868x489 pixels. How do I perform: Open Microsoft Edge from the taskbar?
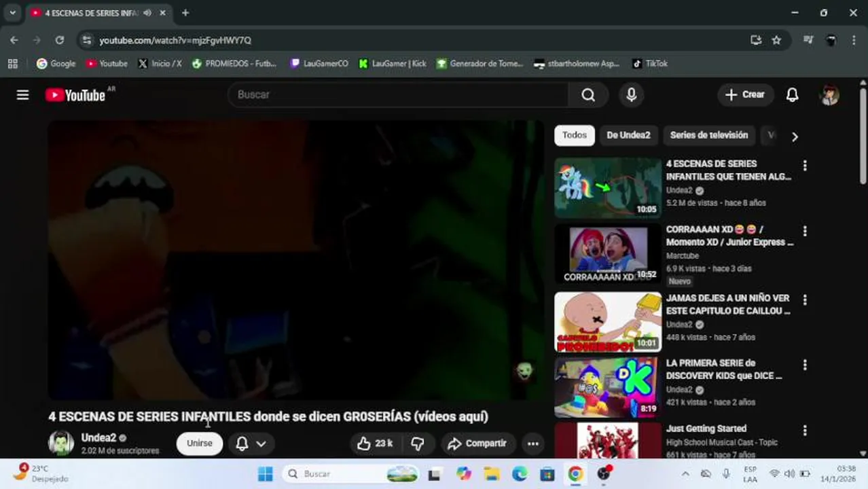pos(520,474)
